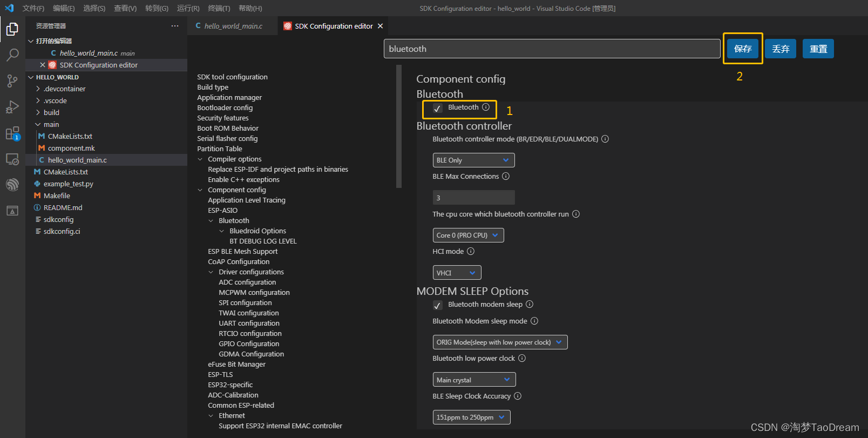This screenshot has height=438, width=868.
Task: Collapse Driver configurations tree node
Action: 211,272
